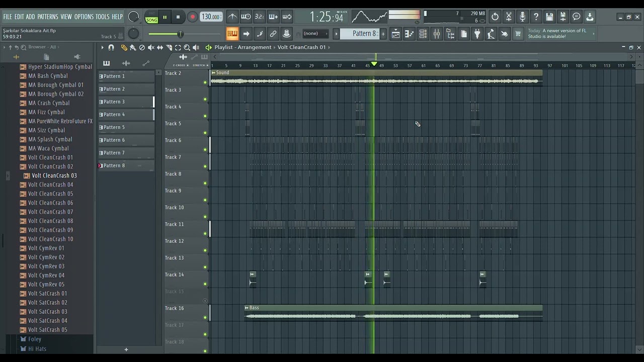Click the red Record button
This screenshot has width=644, height=362.
coord(192,17)
